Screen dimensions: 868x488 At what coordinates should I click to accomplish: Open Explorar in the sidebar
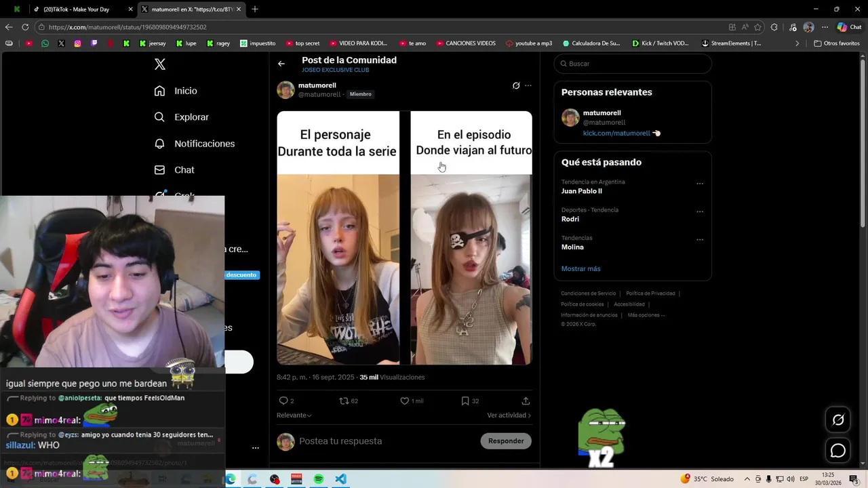pyautogui.click(x=182, y=117)
